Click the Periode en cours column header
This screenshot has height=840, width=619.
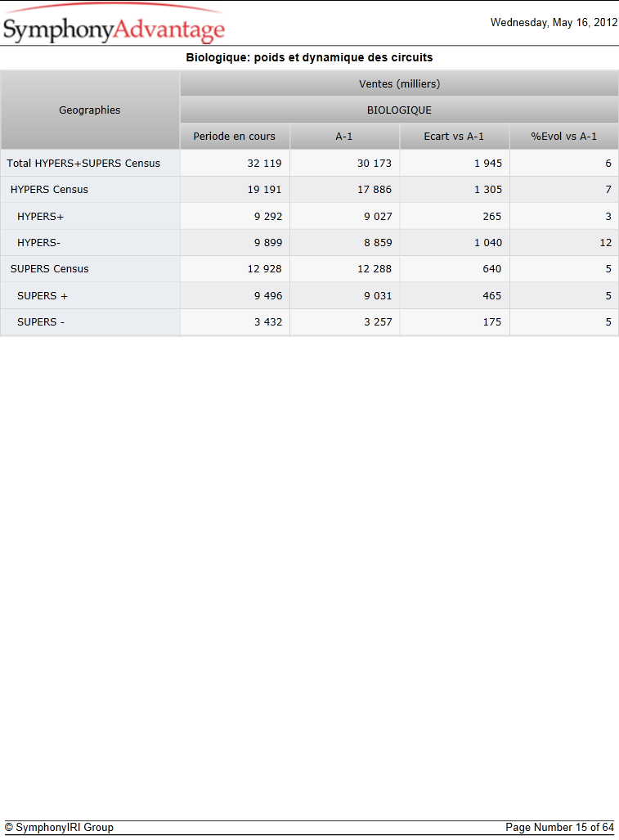[x=235, y=136]
